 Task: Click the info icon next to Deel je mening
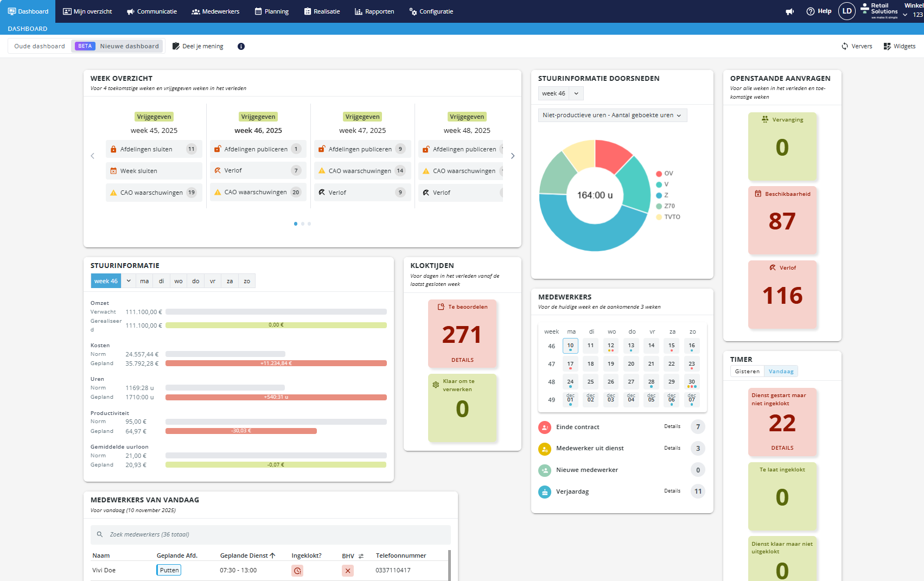point(241,47)
